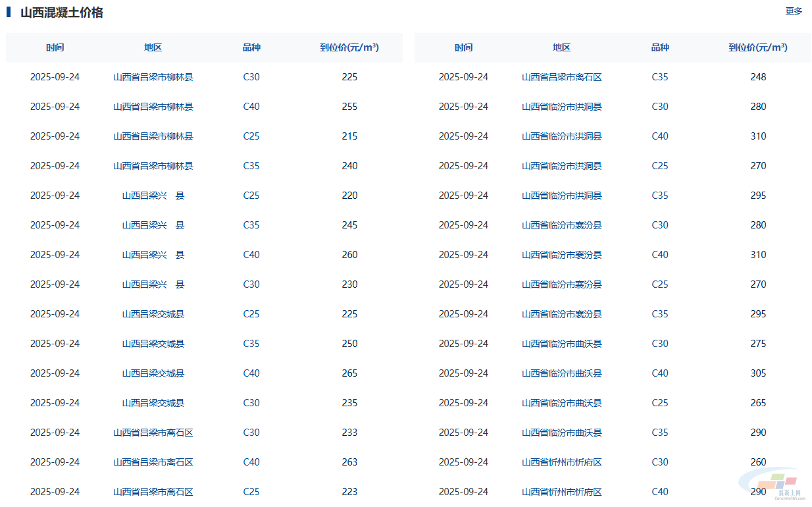The width and height of the screenshot is (812, 507).
Task: Open 离石区 link in row priced 248
Action: tap(562, 77)
